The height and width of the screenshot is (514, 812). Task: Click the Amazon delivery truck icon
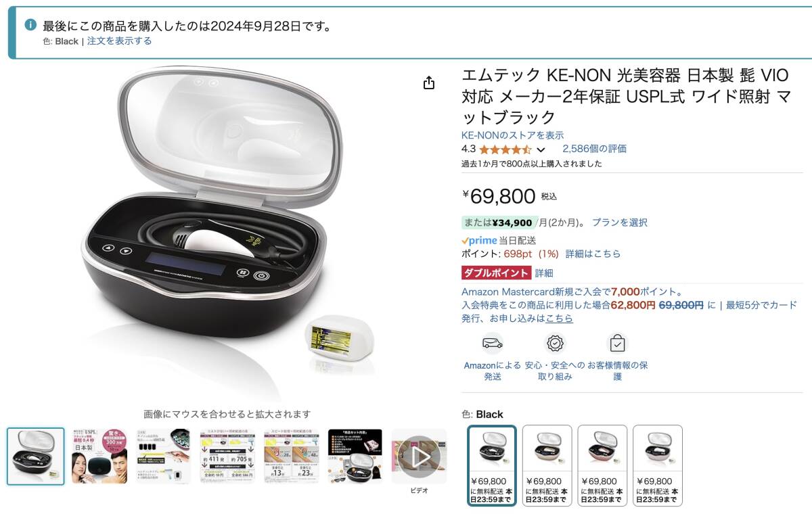point(492,343)
